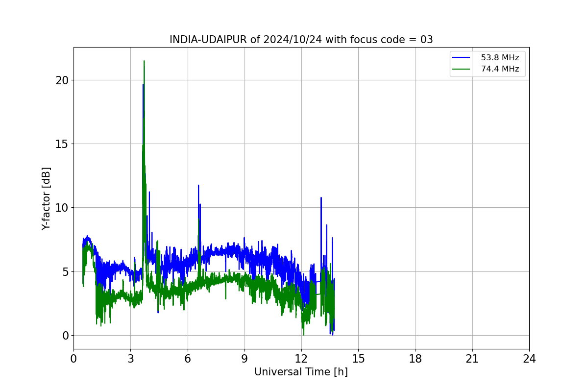
Task: Click x-axis tick label 9
Action: (x=245, y=359)
